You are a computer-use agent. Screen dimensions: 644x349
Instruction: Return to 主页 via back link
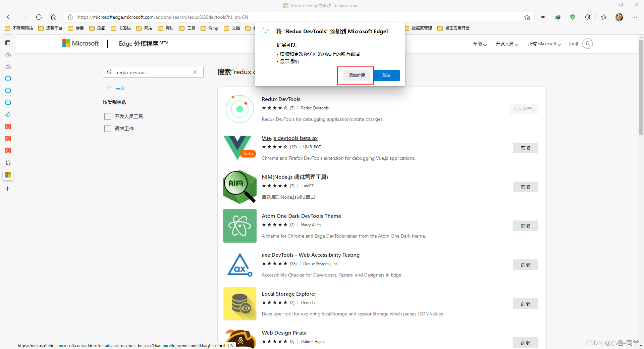(116, 88)
